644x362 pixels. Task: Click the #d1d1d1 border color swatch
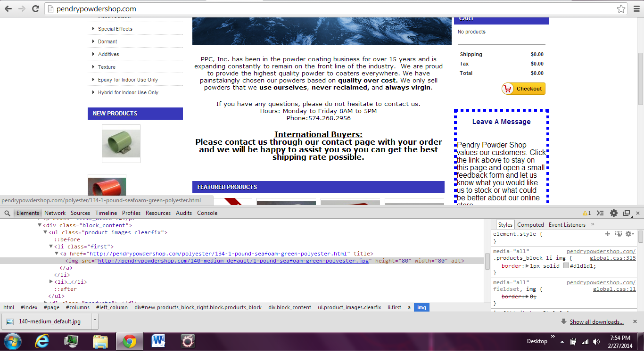click(566, 266)
